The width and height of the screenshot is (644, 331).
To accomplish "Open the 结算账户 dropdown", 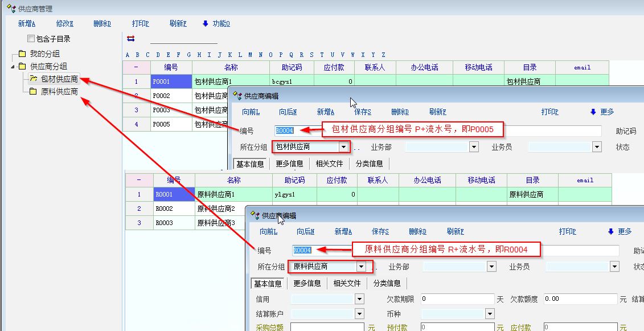I will [359, 313].
